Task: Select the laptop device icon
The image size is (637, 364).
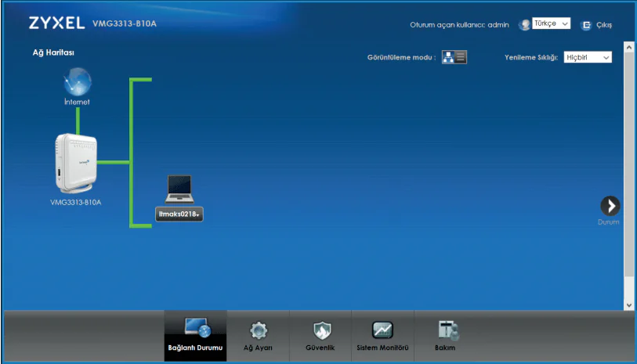Action: pyautogui.click(x=179, y=189)
